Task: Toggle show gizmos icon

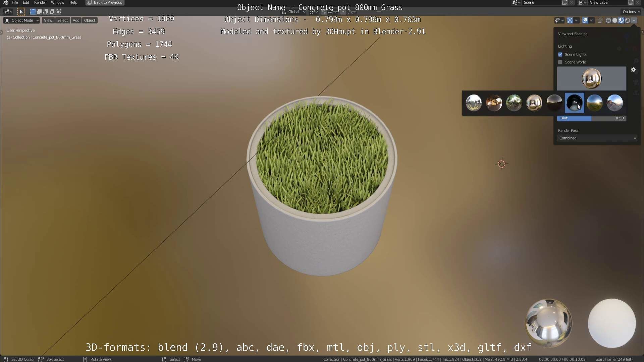Action: pos(570,20)
